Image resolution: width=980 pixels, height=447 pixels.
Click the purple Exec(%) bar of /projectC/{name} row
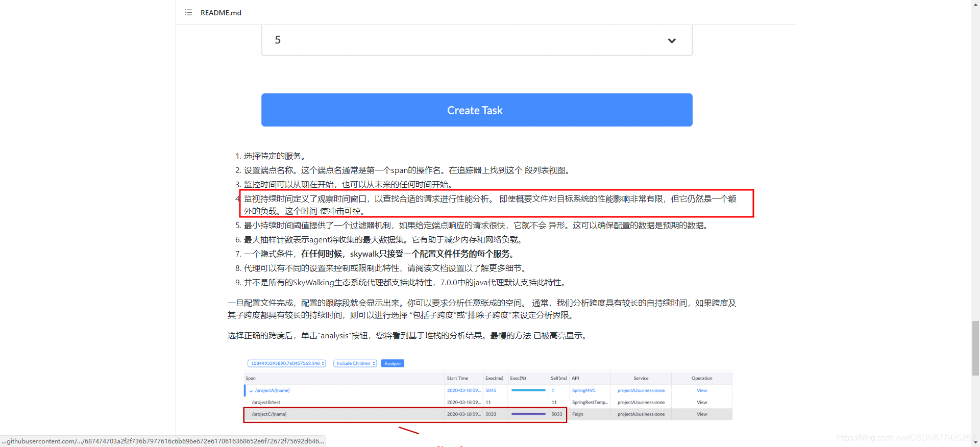[528, 414]
